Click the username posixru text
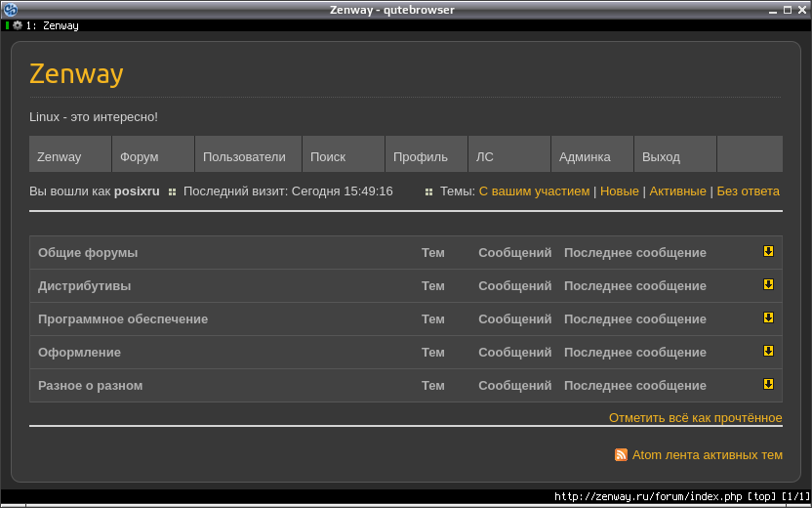 (x=137, y=191)
